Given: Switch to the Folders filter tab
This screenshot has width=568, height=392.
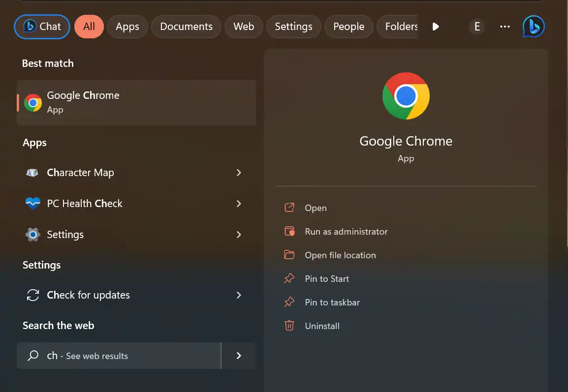Looking at the screenshot, I should pyautogui.click(x=398, y=27).
